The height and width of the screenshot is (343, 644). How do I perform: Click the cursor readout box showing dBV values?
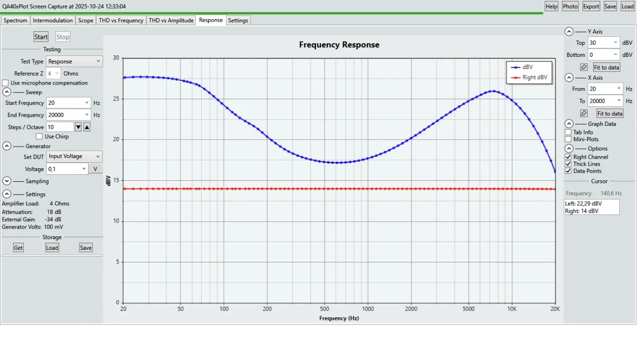click(592, 207)
